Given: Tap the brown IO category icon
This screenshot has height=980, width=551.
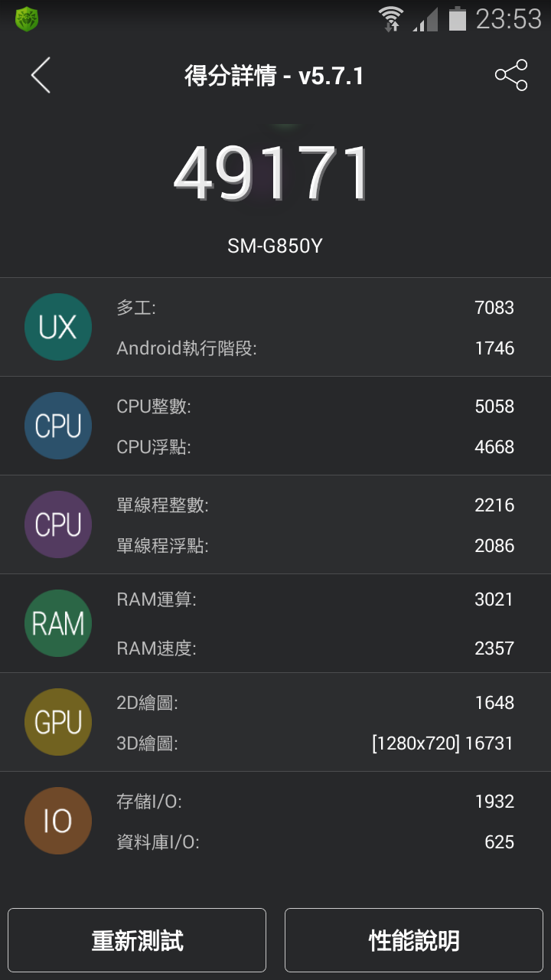Looking at the screenshot, I should (58, 821).
